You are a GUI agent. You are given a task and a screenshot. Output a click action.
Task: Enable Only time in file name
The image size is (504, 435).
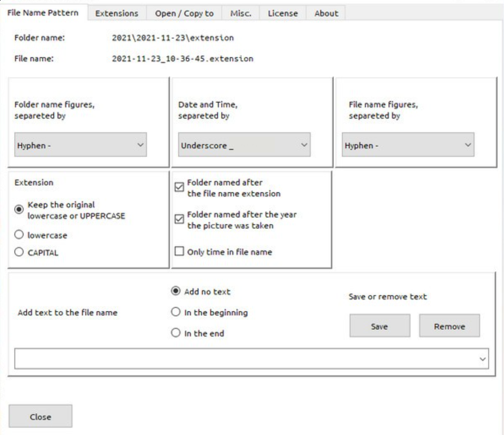coord(180,251)
